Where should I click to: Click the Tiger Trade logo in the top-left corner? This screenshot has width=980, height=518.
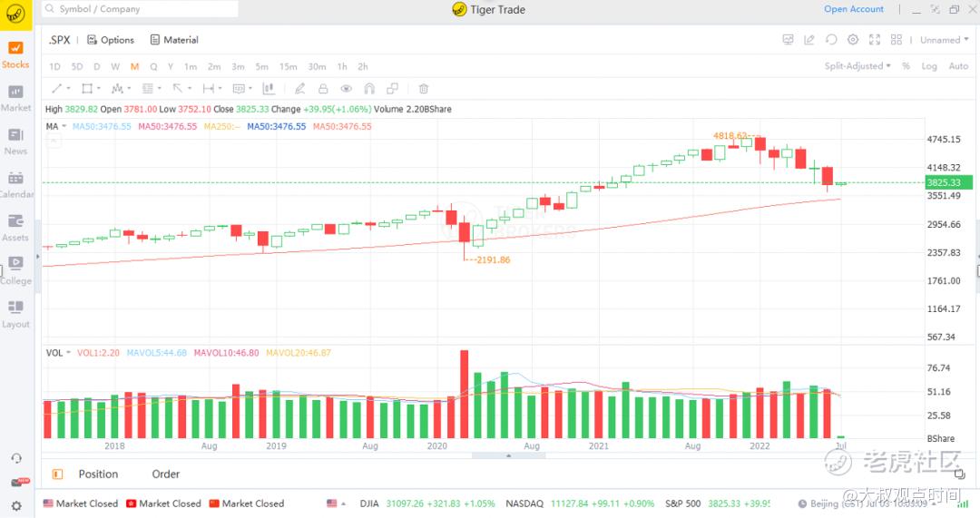pyautogui.click(x=15, y=14)
